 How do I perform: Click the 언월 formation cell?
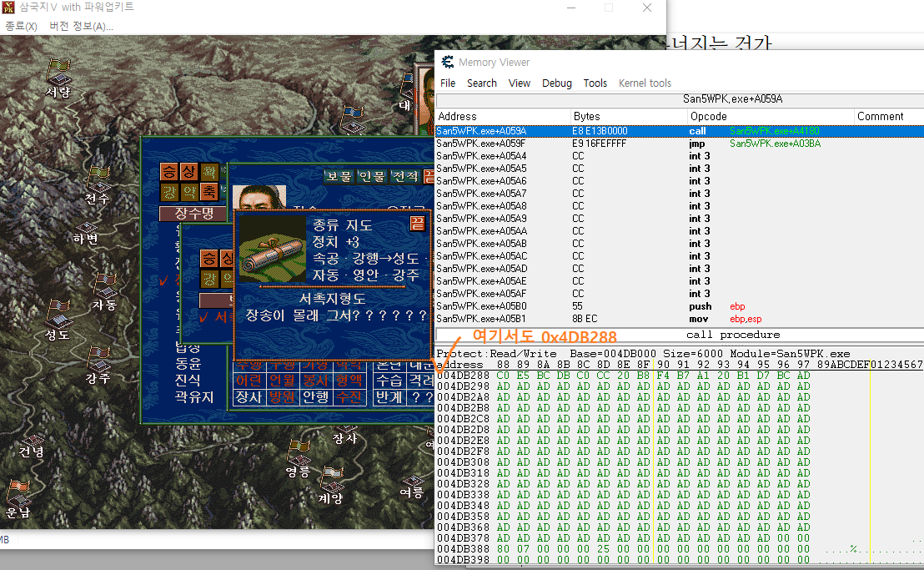(x=282, y=381)
